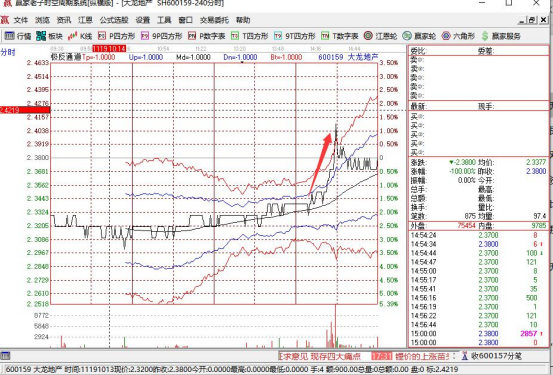The width and height of the screenshot is (553, 375).
Task: Open the 板块 sectors toolbar icon
Action: [x=49, y=36]
